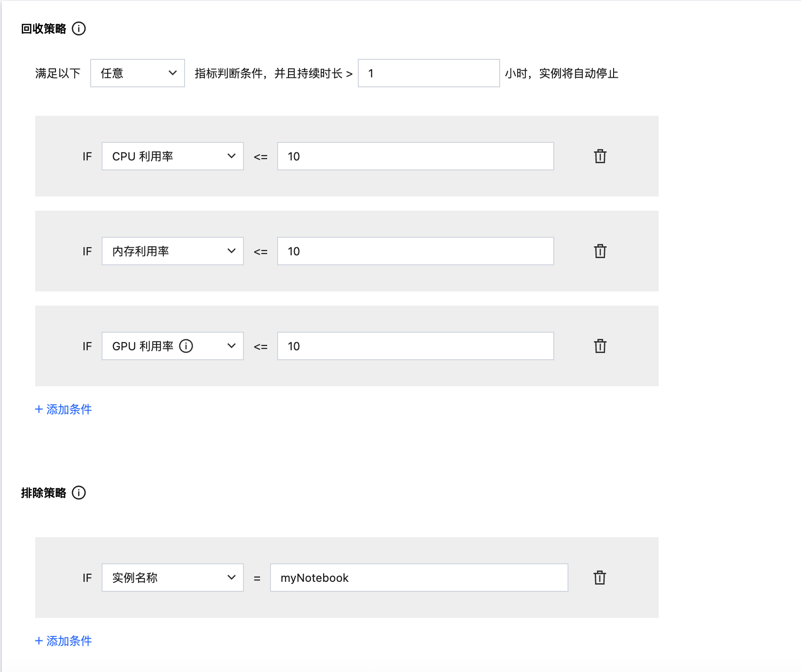Click info icon next to 排除策略
Viewport: 801px width, 672px height.
[79, 493]
